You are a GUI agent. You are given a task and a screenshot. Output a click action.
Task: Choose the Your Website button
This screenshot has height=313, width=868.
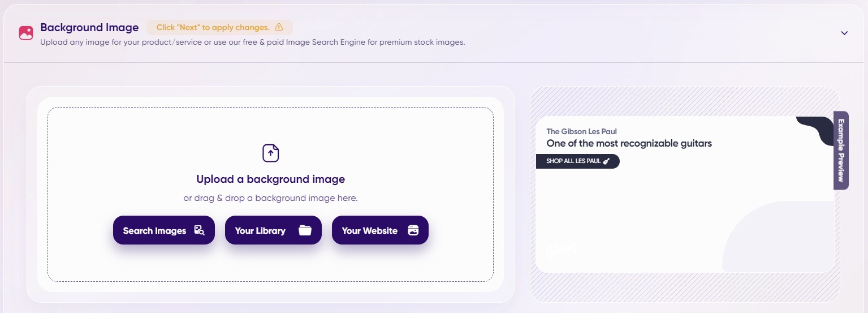[x=380, y=230]
